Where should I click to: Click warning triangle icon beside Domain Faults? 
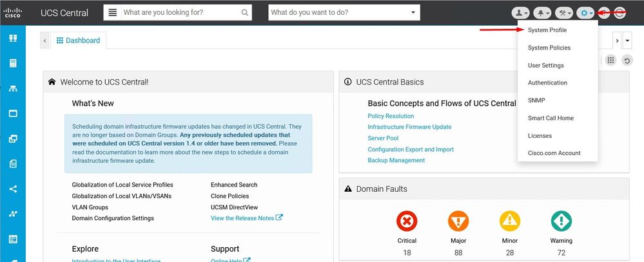348,189
